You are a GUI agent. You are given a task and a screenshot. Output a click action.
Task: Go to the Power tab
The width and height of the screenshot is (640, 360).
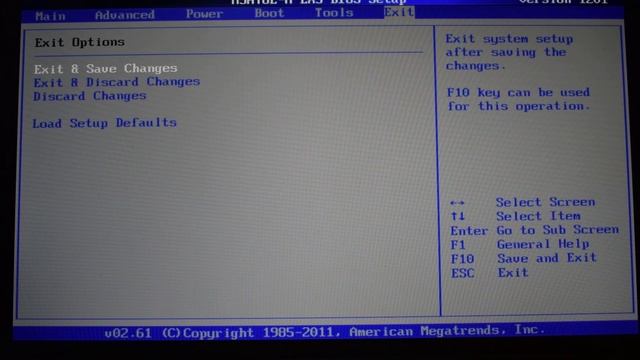204,14
